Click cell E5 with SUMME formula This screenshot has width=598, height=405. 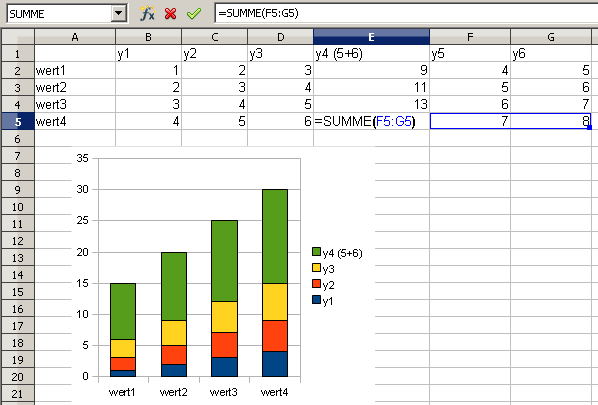pos(371,122)
